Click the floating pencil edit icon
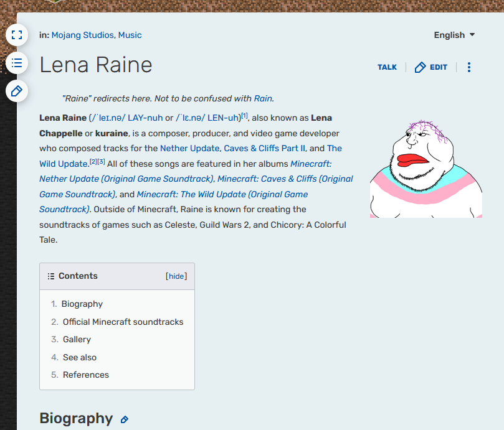The image size is (504, 430). tap(17, 91)
